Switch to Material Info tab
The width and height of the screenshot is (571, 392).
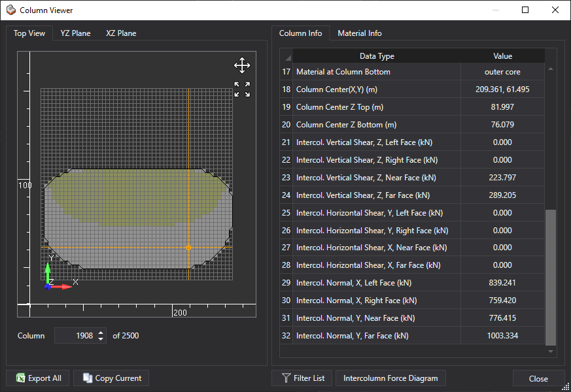point(360,33)
